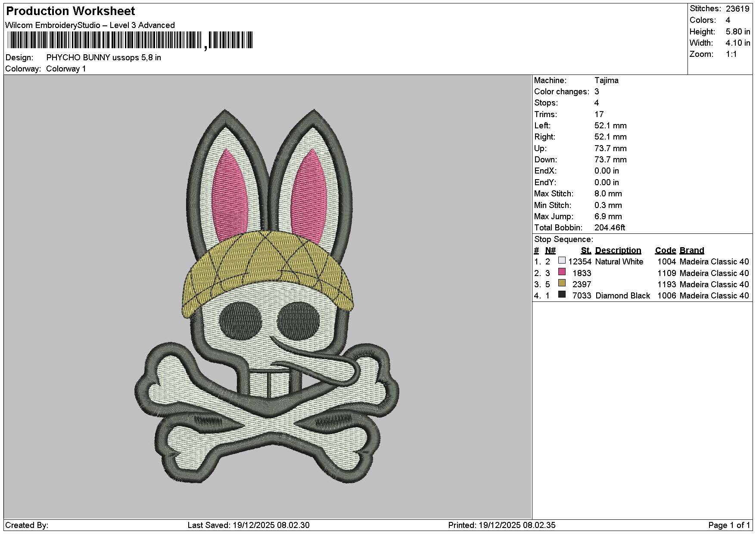Screen dimensions: 756x534
Task: Click the Production Worksheet title
Action: click(x=71, y=11)
